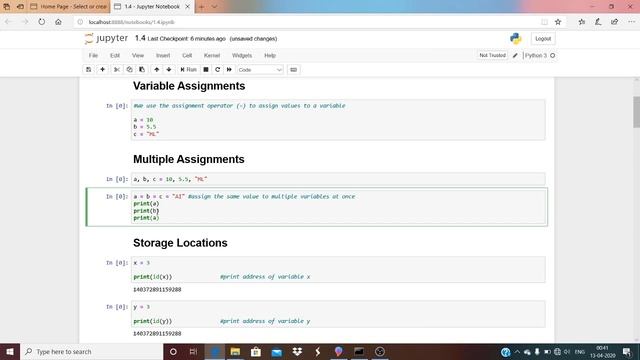Open the browser favorites hub icon
This screenshot has width=640, height=360.
click(582, 22)
